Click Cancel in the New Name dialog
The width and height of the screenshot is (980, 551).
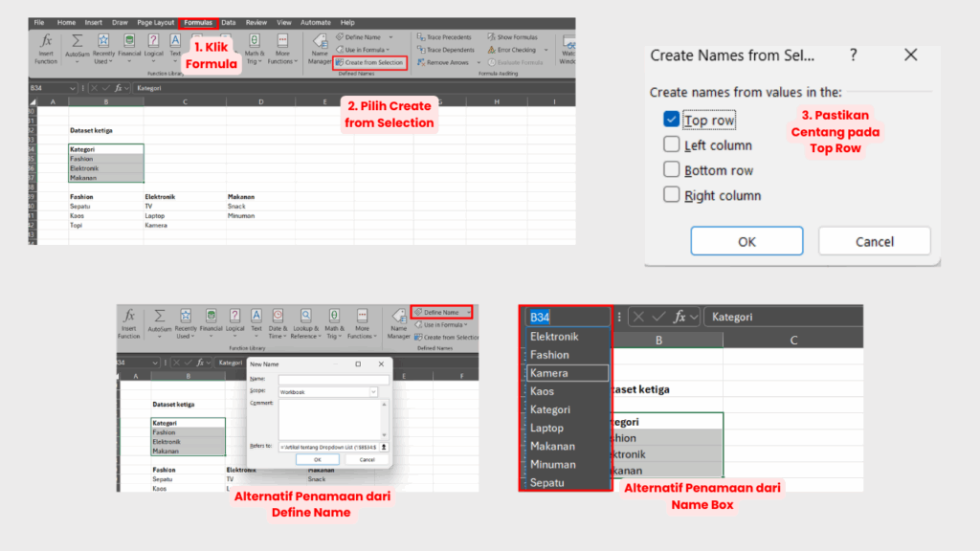pos(366,460)
